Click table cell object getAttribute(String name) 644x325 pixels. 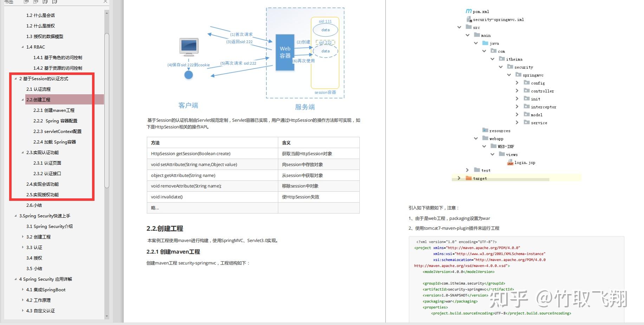coord(212,176)
